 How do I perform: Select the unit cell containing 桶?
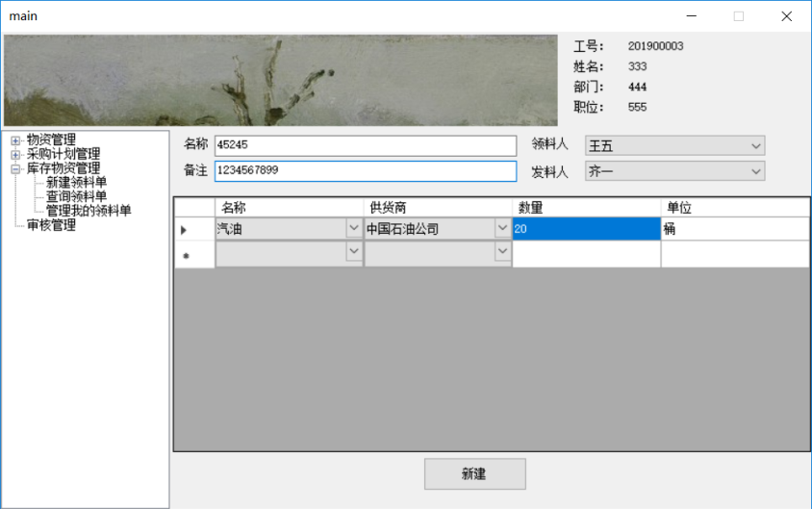[735, 229]
